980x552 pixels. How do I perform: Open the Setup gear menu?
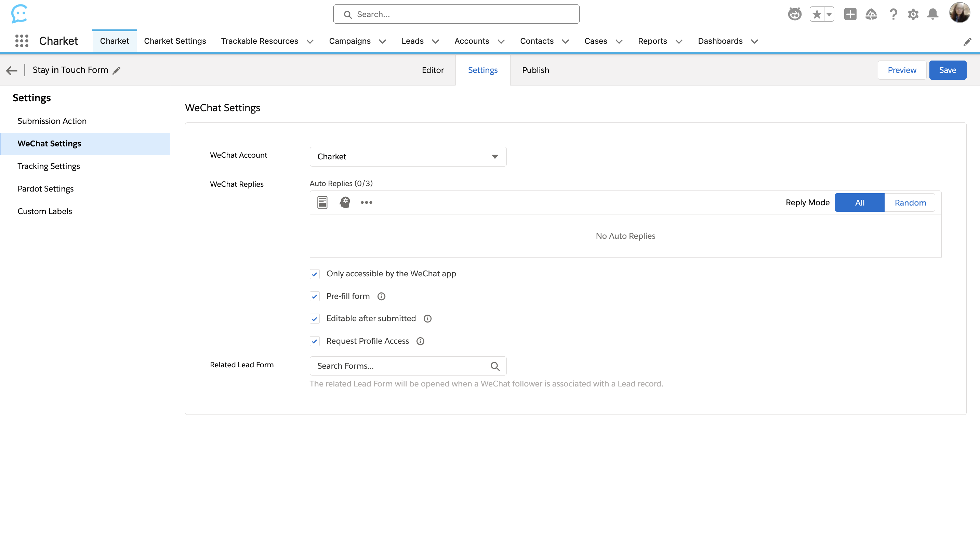913,14
